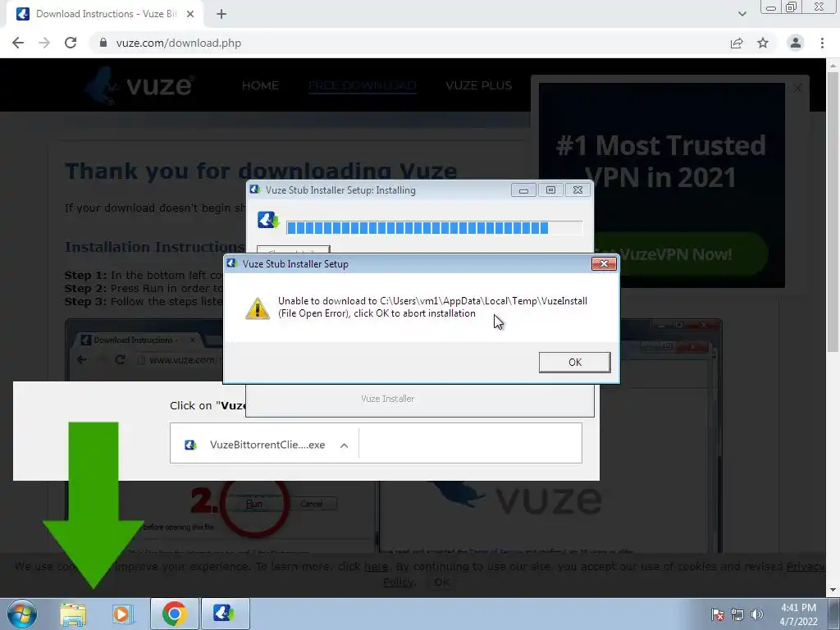Open the Chrome profile avatar menu
840x630 pixels.
(796, 43)
